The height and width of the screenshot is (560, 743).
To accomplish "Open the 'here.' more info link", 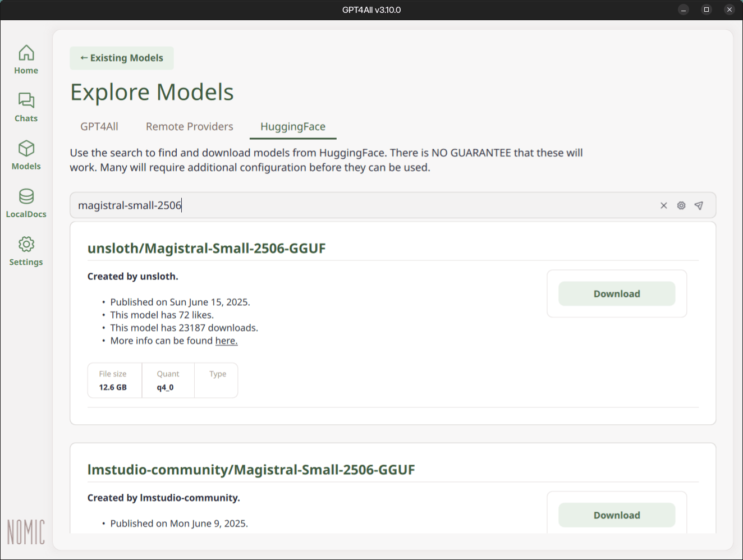I will [x=226, y=341].
